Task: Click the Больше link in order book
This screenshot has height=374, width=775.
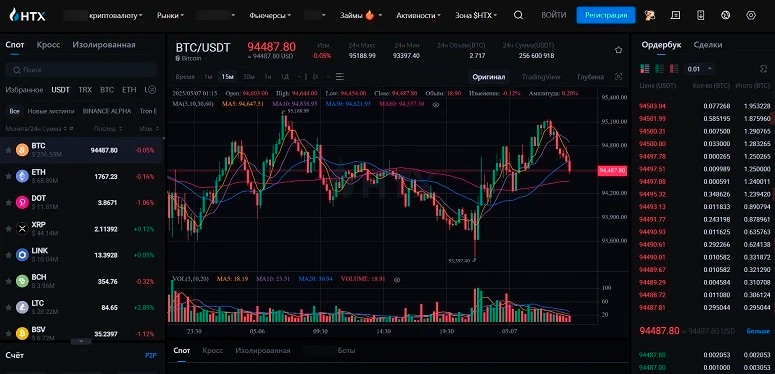Action: [x=758, y=331]
